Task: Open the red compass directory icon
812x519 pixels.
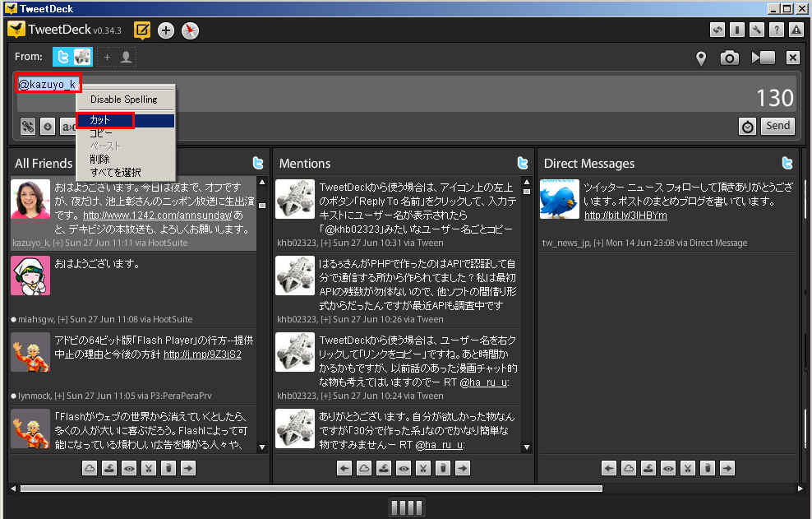Action: pos(190,30)
